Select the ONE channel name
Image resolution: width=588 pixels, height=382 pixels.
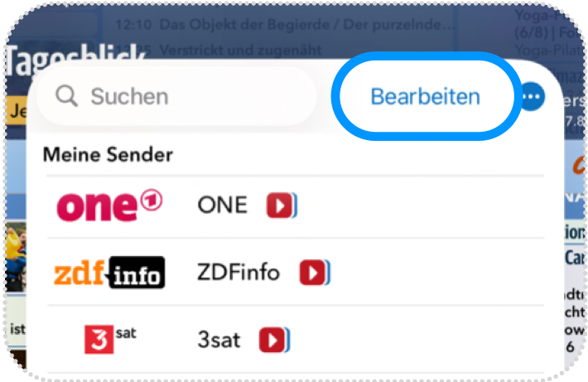(x=222, y=205)
